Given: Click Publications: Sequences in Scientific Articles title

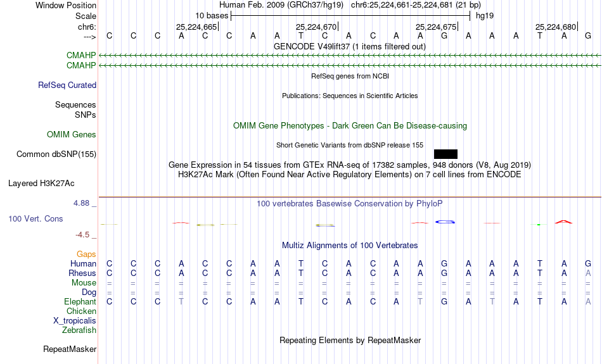Looking at the screenshot, I should (350, 96).
